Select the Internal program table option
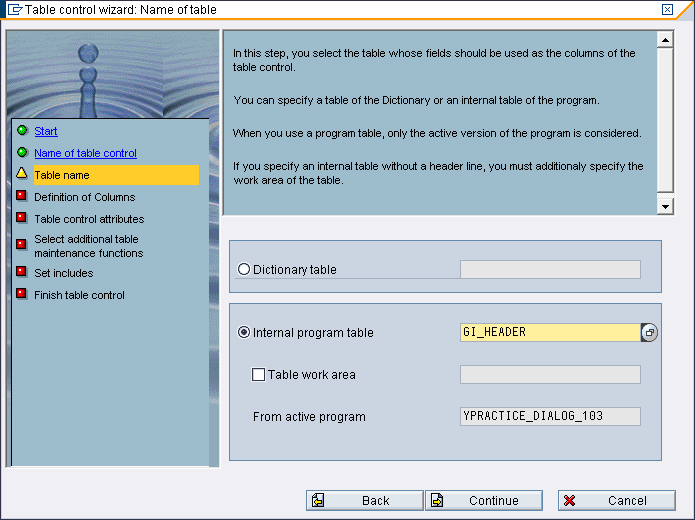 [x=244, y=332]
